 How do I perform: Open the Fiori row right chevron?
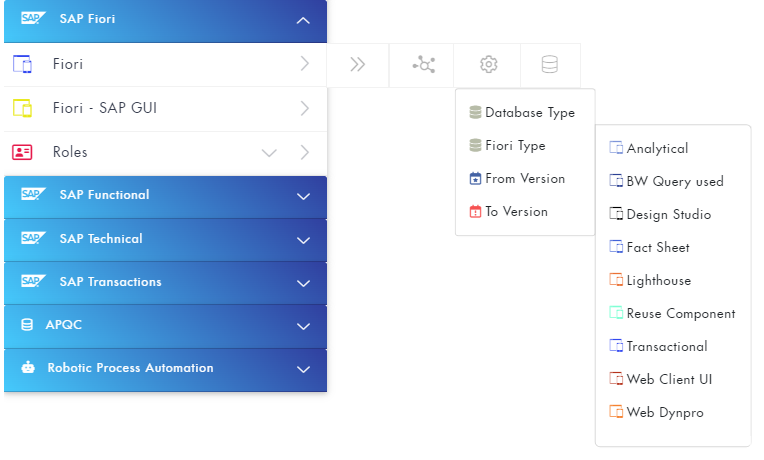[305, 64]
